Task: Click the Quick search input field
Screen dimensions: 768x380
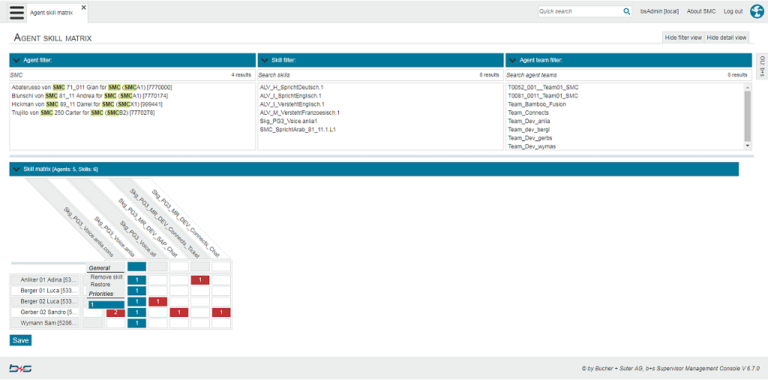Action: [x=580, y=11]
